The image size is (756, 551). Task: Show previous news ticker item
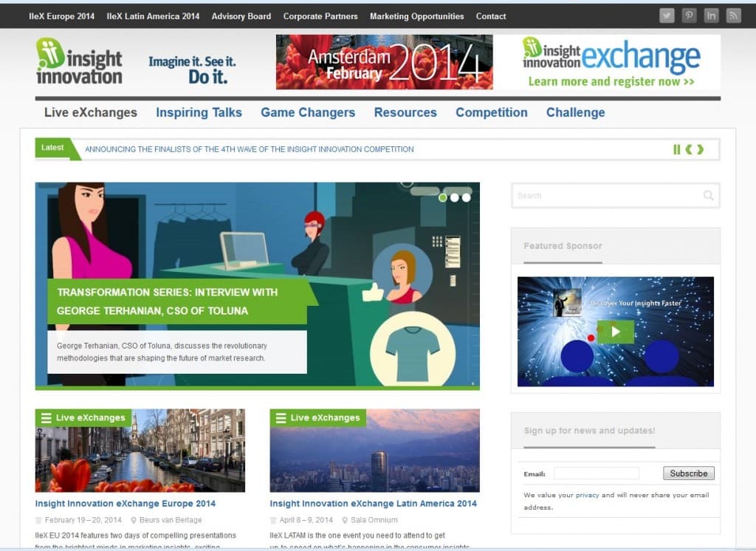click(688, 149)
